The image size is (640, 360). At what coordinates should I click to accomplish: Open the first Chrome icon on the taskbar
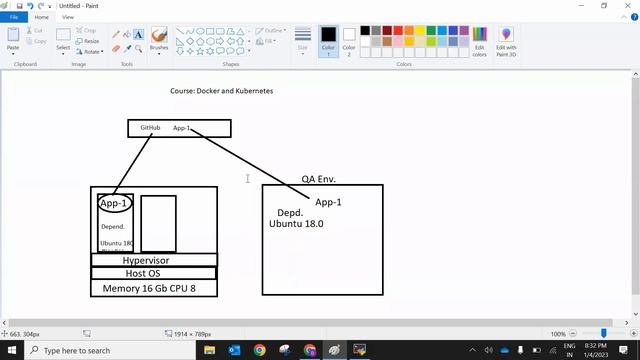tap(260, 350)
